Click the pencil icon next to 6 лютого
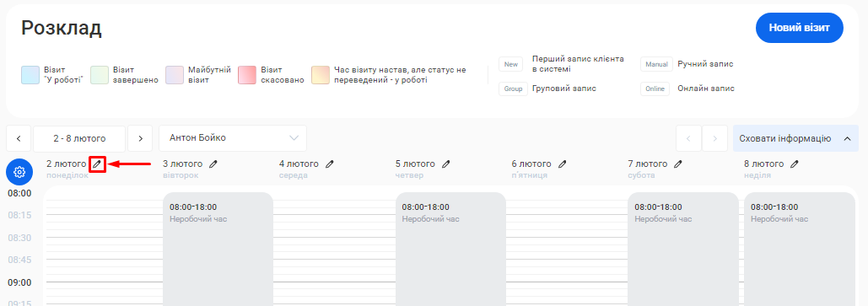This screenshot has width=868, height=306. [x=563, y=164]
